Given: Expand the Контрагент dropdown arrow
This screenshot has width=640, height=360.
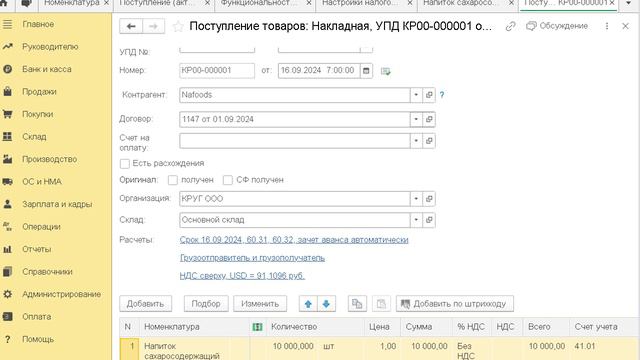Looking at the screenshot, I should point(416,95).
